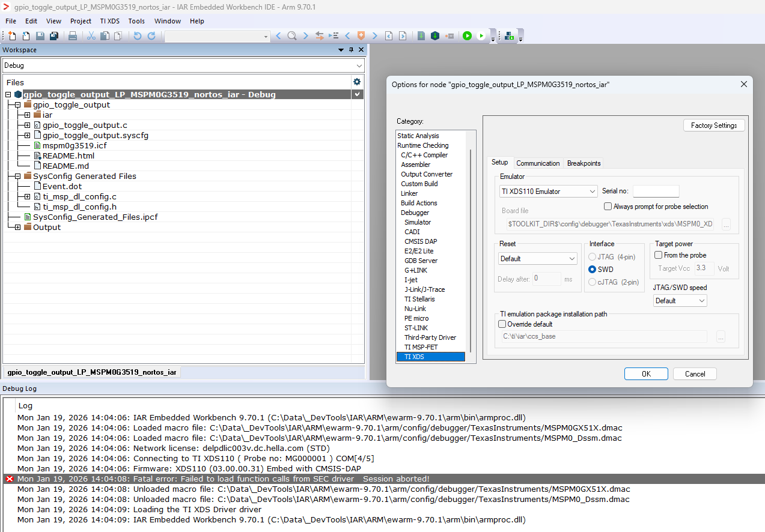Enable Always prompt for probe selection
765x532 pixels.
coord(608,207)
